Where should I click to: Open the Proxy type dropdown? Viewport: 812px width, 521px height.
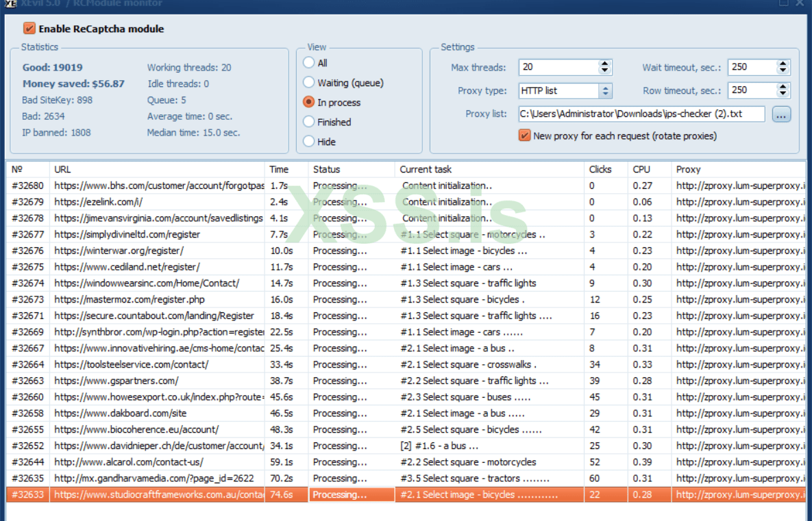click(605, 90)
